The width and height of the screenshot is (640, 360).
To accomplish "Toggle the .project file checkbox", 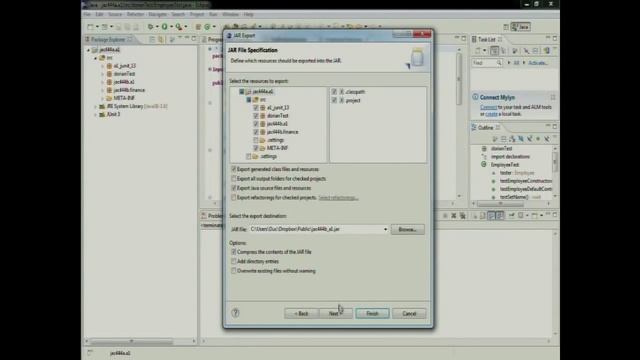I will pos(334,100).
